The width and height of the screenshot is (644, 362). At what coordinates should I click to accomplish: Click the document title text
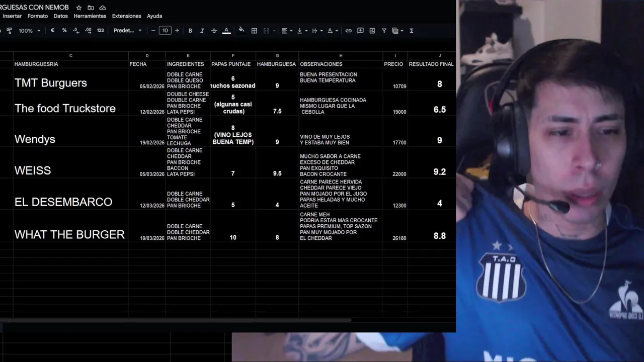coord(34,8)
